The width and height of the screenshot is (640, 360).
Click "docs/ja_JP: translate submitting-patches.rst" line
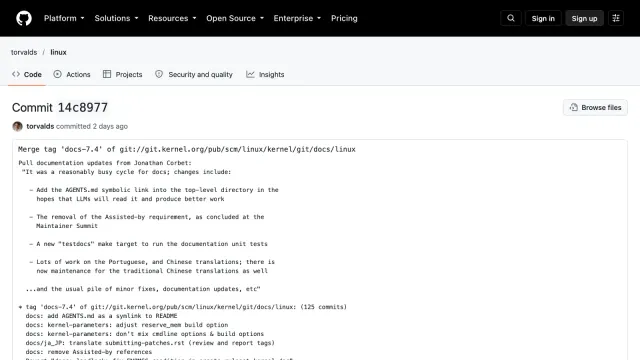tap(150, 343)
